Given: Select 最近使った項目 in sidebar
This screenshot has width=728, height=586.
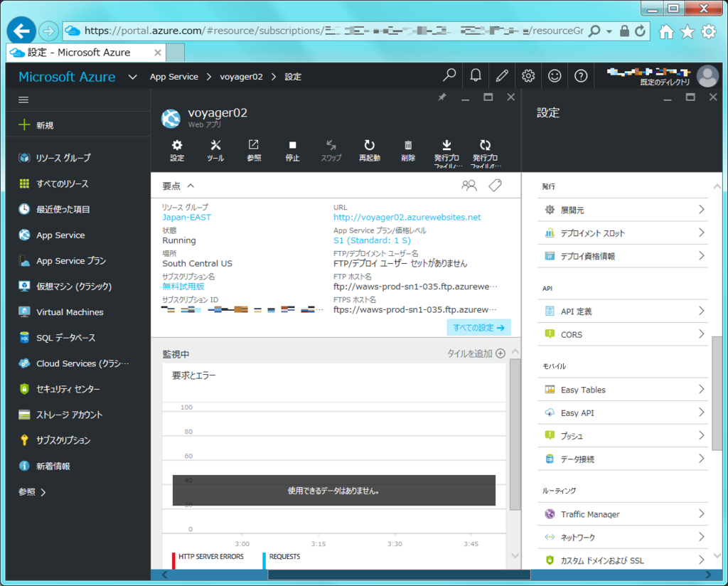Looking at the screenshot, I should (x=78, y=209).
